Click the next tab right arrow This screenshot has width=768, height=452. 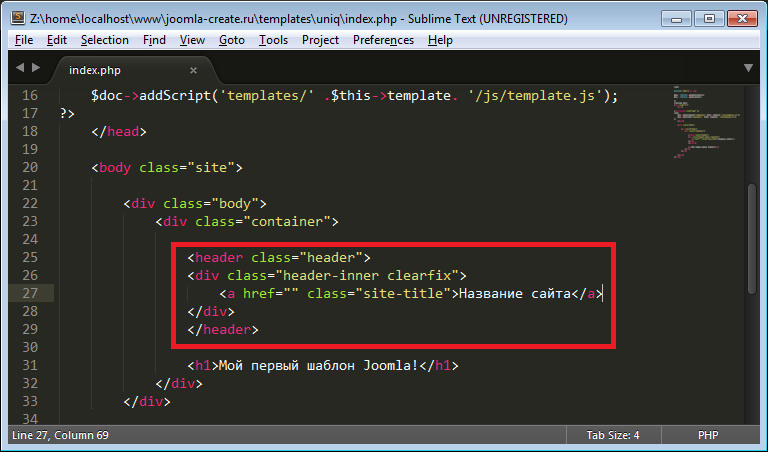(x=37, y=68)
